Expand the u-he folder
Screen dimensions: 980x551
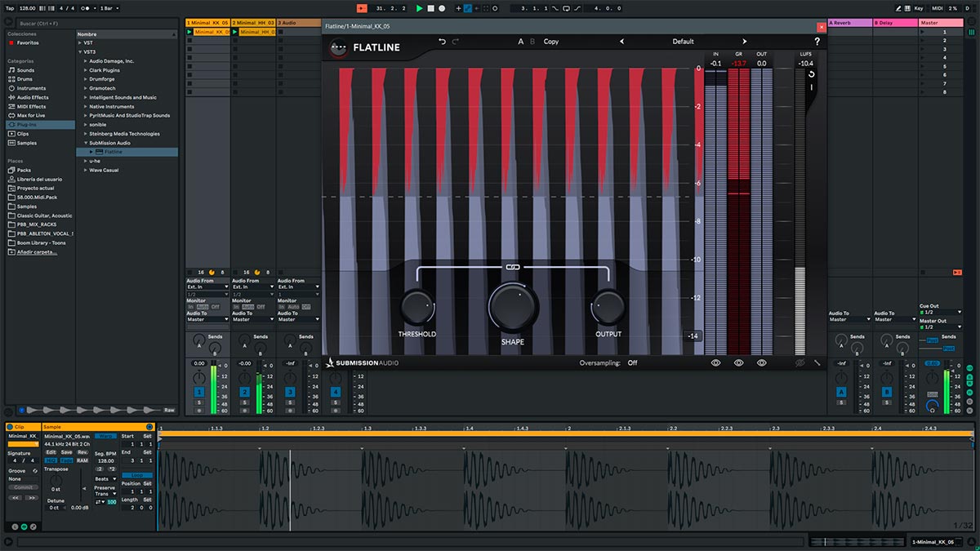point(86,161)
